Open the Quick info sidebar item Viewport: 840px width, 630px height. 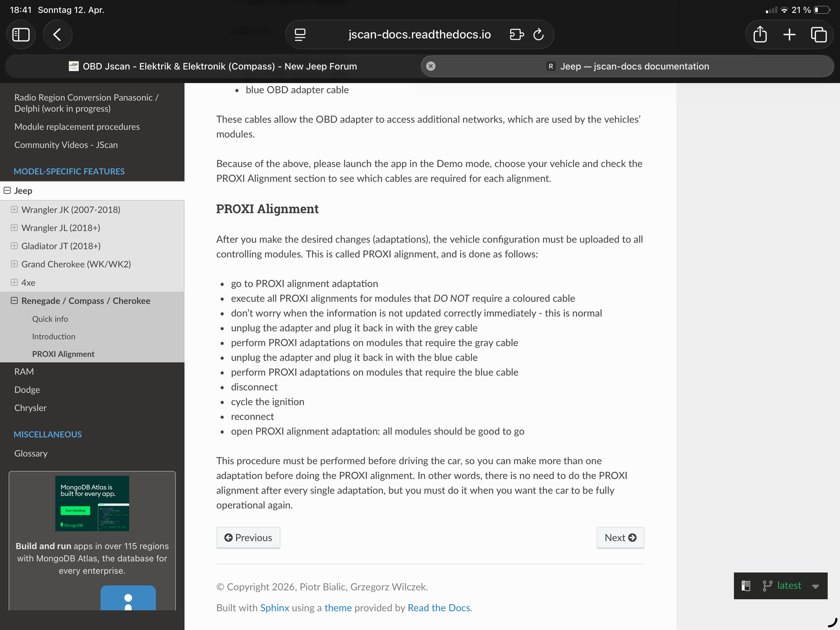(50, 319)
